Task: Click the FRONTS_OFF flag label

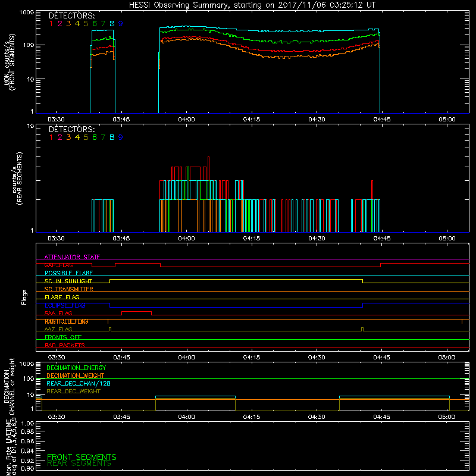Action: (63, 337)
